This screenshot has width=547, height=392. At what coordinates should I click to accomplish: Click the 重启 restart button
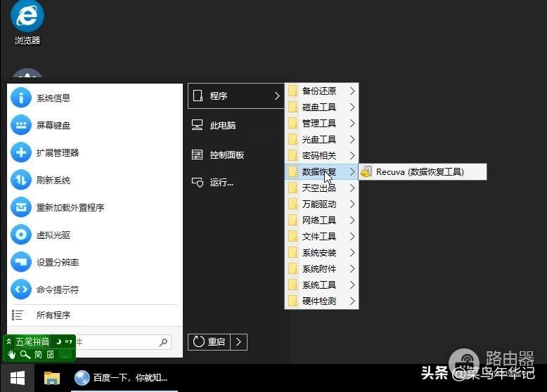[x=210, y=342]
